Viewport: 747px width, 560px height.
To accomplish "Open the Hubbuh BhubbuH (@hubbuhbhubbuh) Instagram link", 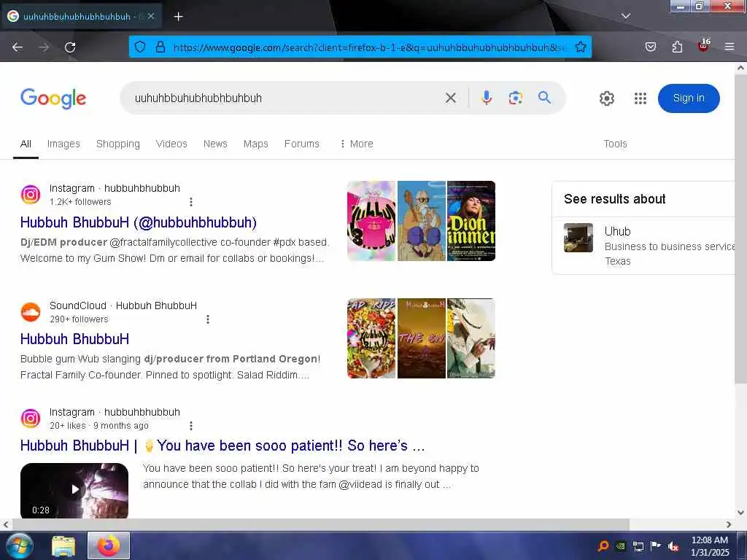I will coord(139,222).
